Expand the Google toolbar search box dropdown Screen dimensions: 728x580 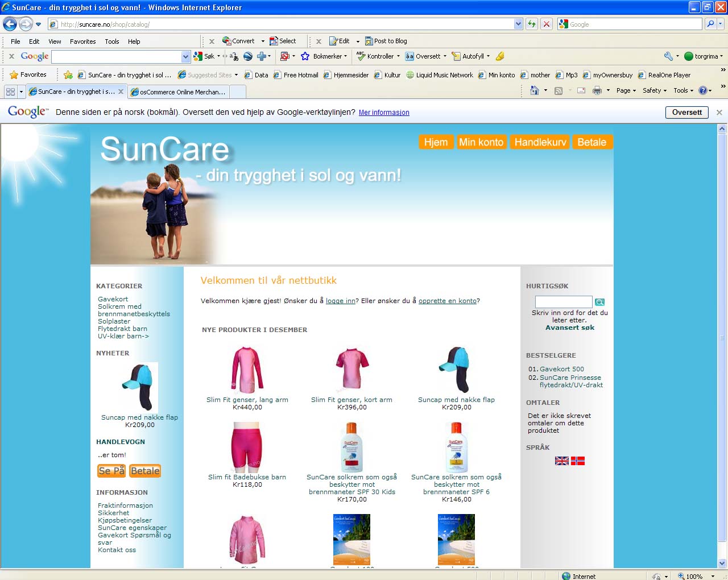pos(185,57)
